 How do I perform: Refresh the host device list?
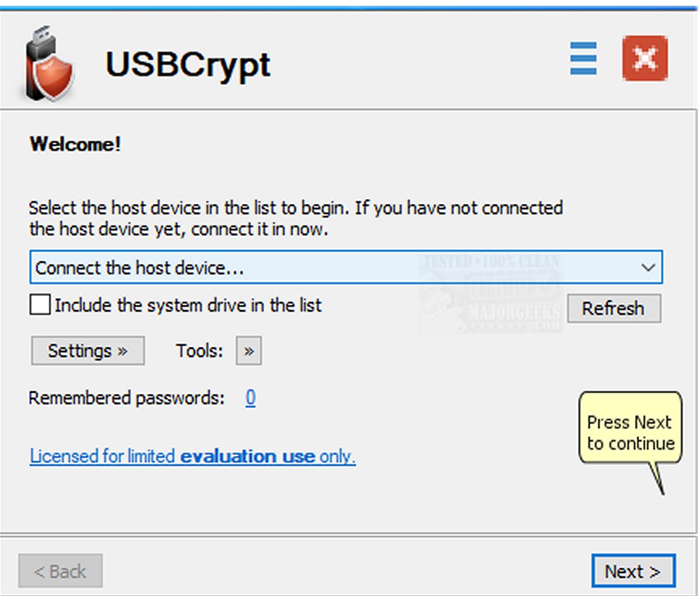[613, 308]
